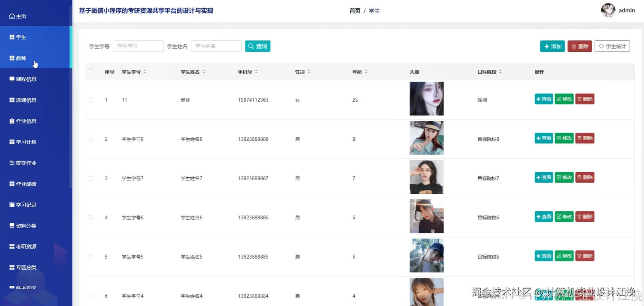Image resolution: width=644 pixels, height=306 pixels.
Task: Open avatar thumbnail of 学生姓名8
Action: click(x=427, y=138)
